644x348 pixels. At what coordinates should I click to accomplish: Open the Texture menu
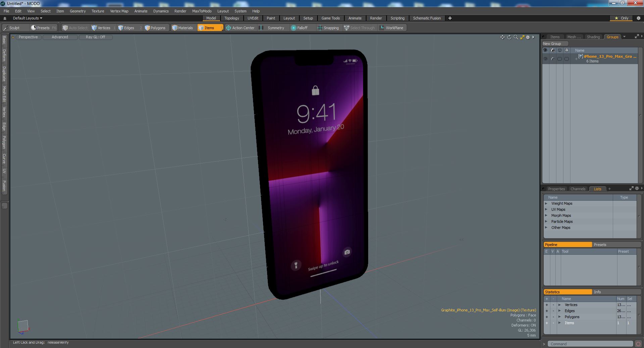(x=98, y=11)
